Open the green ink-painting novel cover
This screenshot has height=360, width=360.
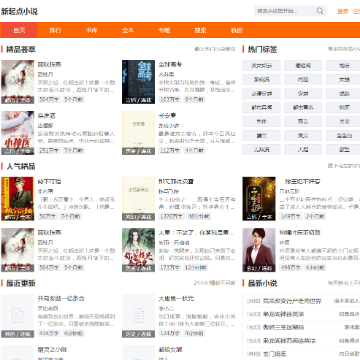point(138,250)
